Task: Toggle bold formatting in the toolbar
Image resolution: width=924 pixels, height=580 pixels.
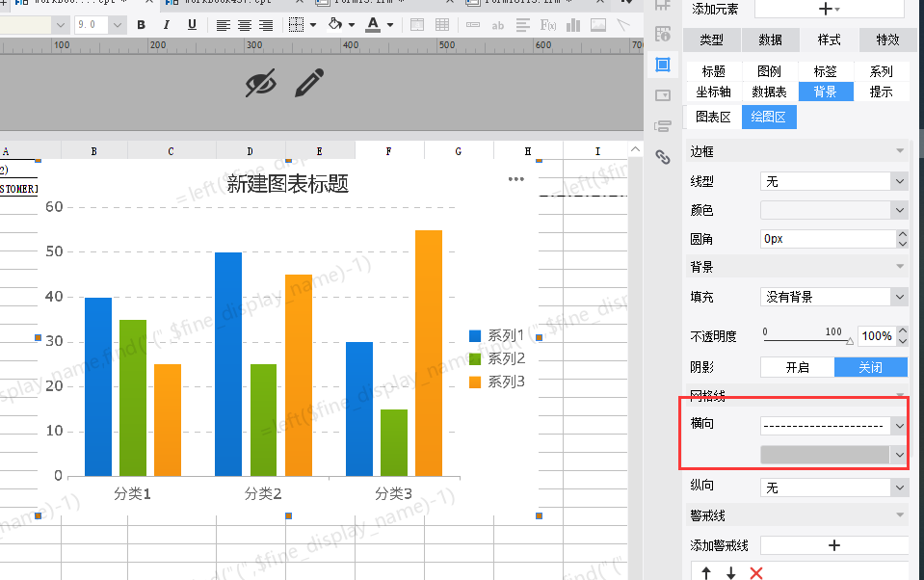Action: (141, 25)
